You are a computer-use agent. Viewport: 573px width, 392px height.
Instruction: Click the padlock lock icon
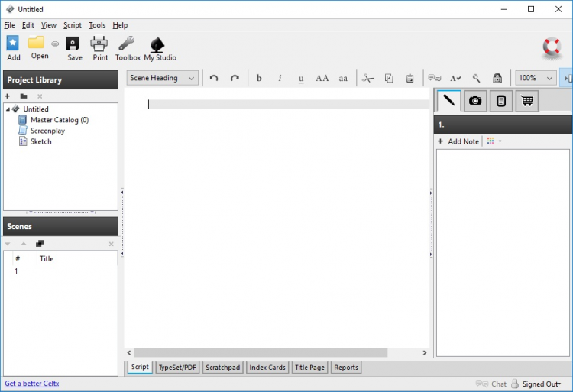497,78
